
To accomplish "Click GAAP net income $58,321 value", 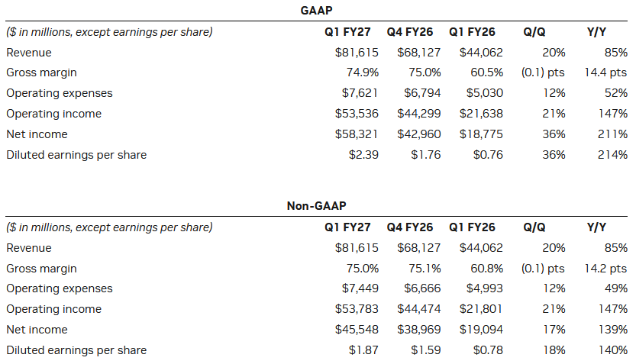I will point(357,134).
